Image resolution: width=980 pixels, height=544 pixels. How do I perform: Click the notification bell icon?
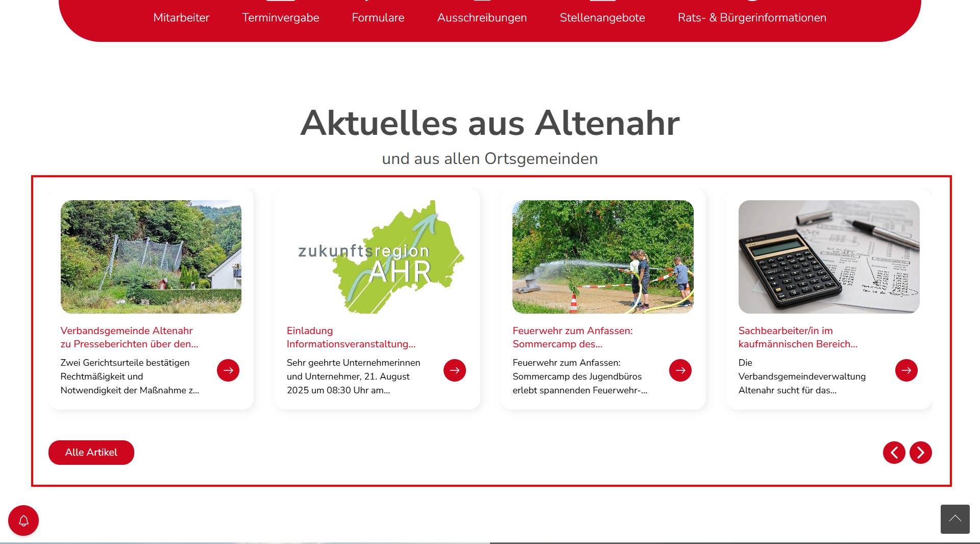[x=23, y=521]
